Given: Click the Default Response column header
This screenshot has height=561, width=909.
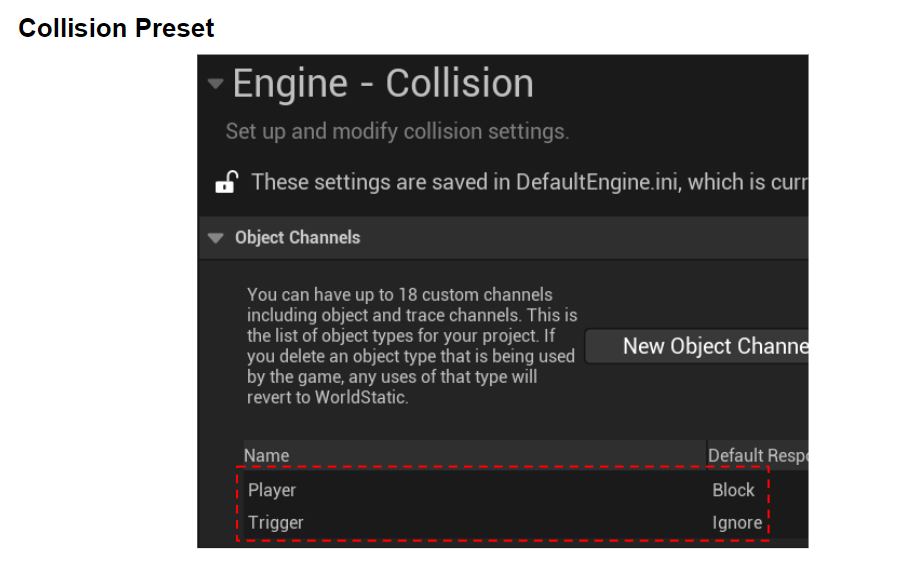Looking at the screenshot, I should (x=757, y=455).
